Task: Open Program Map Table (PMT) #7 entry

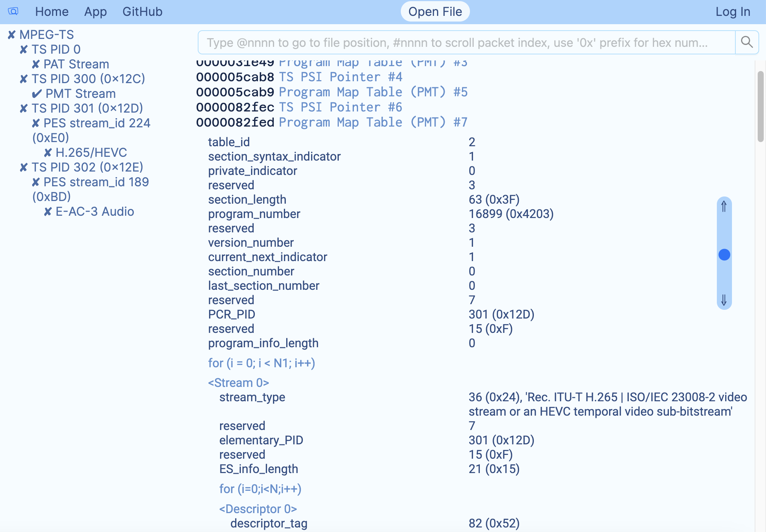Action: coord(373,122)
